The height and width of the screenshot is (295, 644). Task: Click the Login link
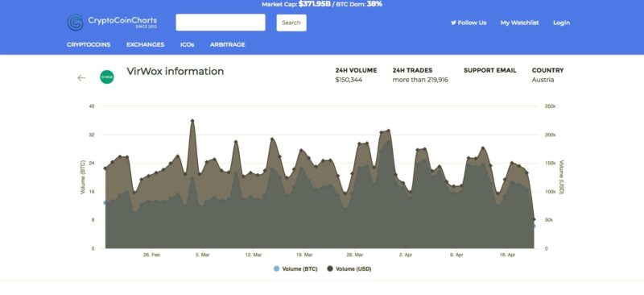point(561,23)
